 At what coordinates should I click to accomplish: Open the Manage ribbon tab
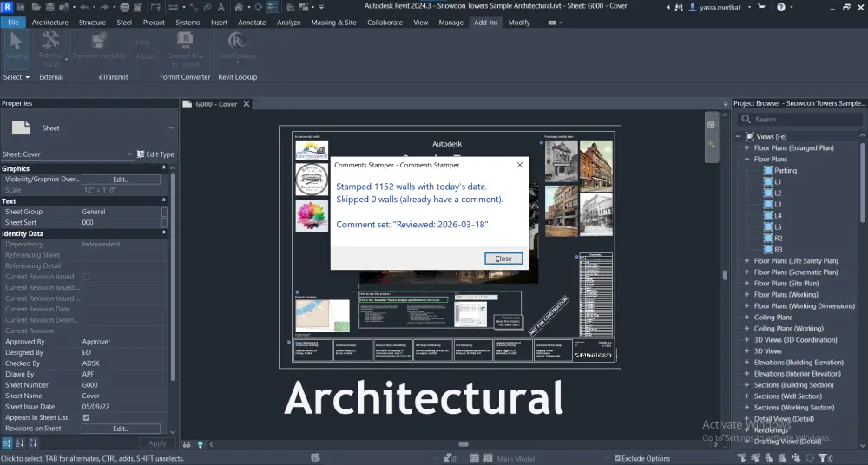point(450,23)
